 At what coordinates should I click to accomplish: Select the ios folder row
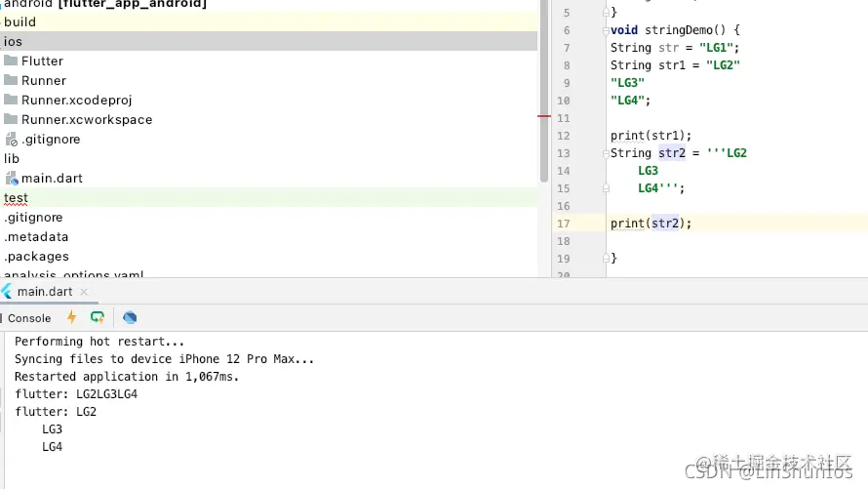(268, 41)
